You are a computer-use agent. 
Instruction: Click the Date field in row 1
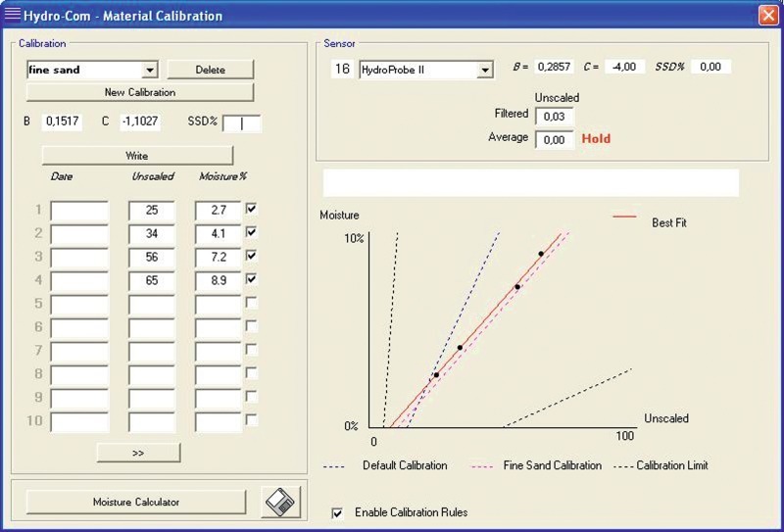point(79,211)
